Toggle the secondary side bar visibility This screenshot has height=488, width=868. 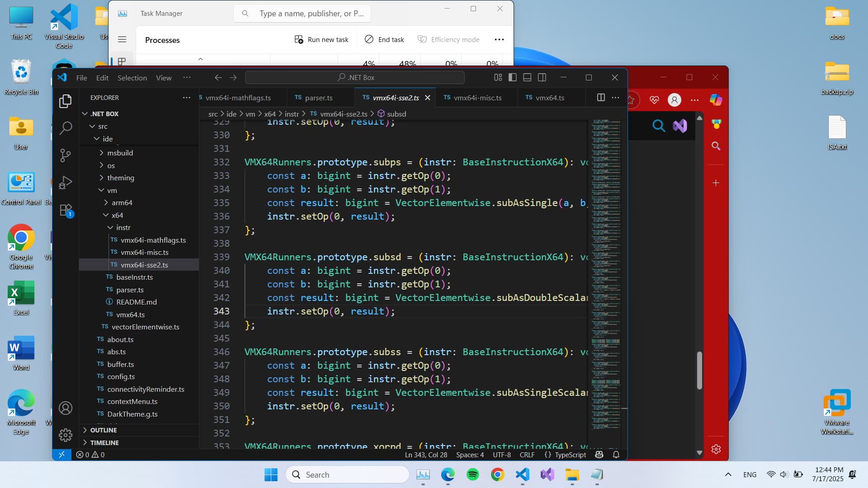tap(542, 77)
